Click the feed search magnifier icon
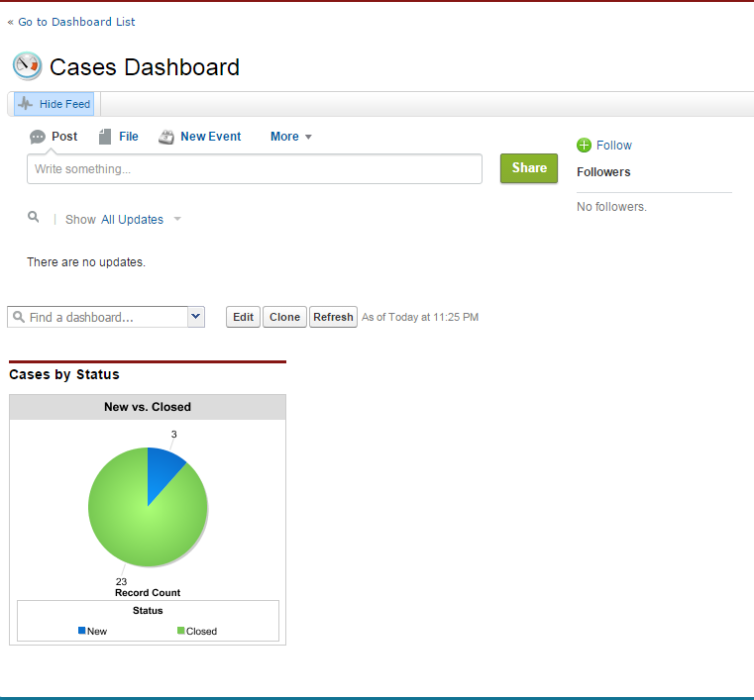754x700 pixels. [x=33, y=217]
